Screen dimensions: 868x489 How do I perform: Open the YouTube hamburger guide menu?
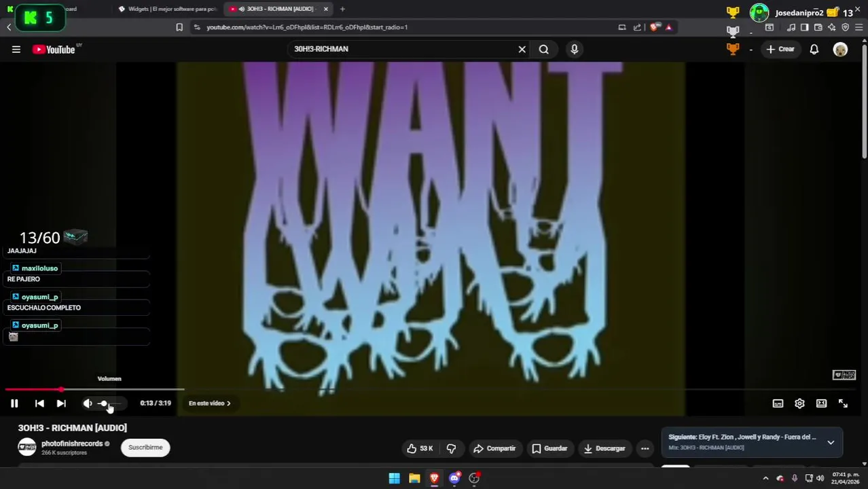point(16,49)
